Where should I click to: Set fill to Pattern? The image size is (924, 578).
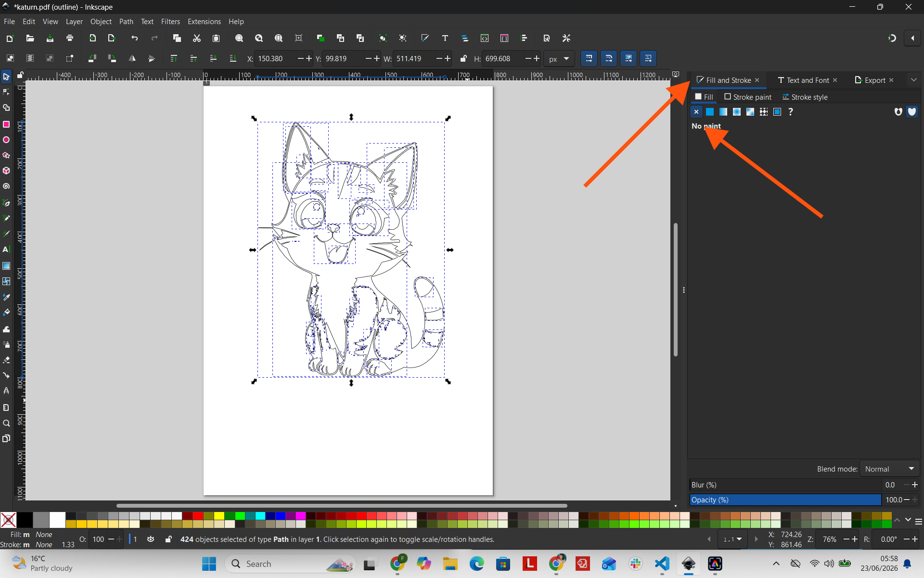tap(764, 112)
